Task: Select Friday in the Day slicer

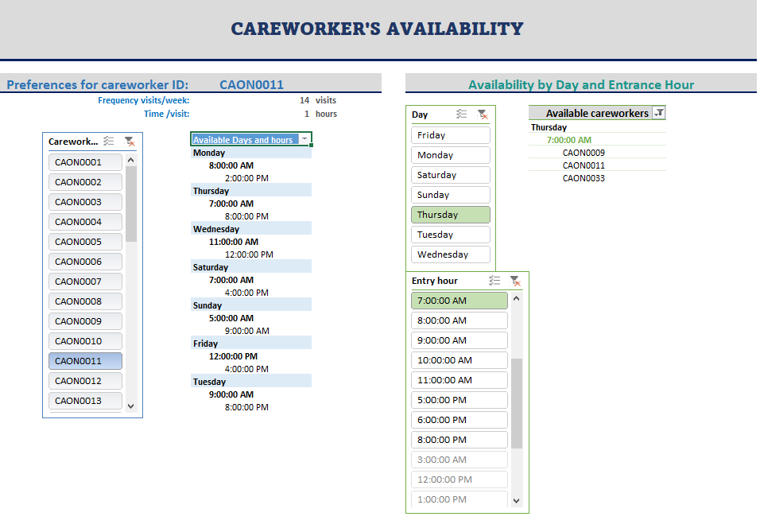Action: [450, 134]
